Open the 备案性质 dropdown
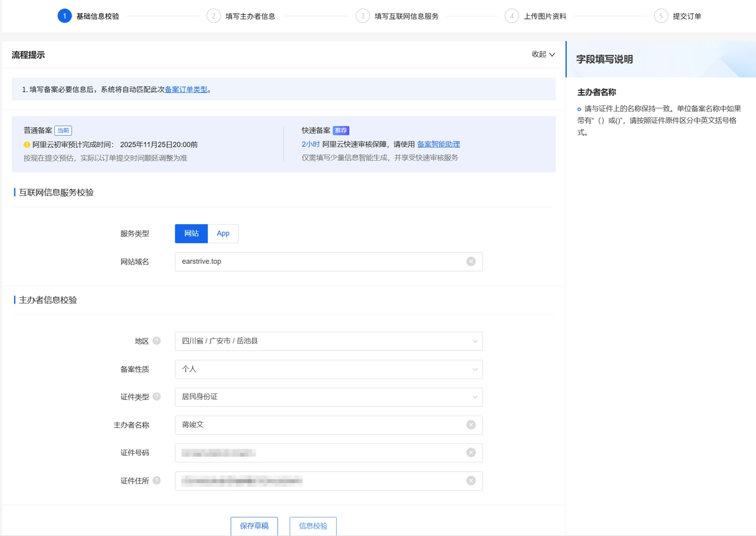 click(x=328, y=369)
